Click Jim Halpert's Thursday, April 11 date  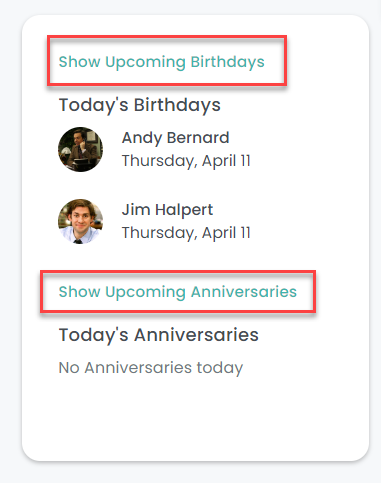tap(186, 233)
